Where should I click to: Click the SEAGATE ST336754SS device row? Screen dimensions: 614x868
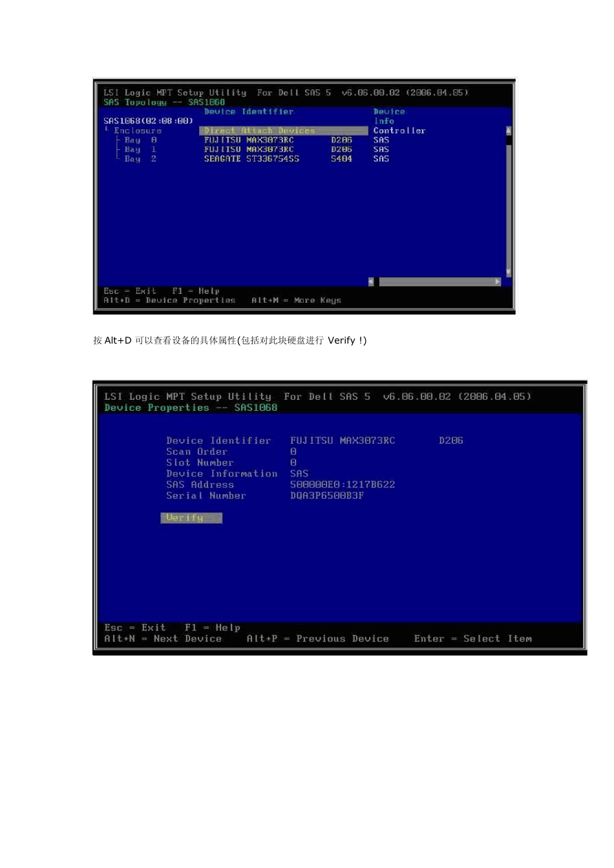click(x=251, y=159)
